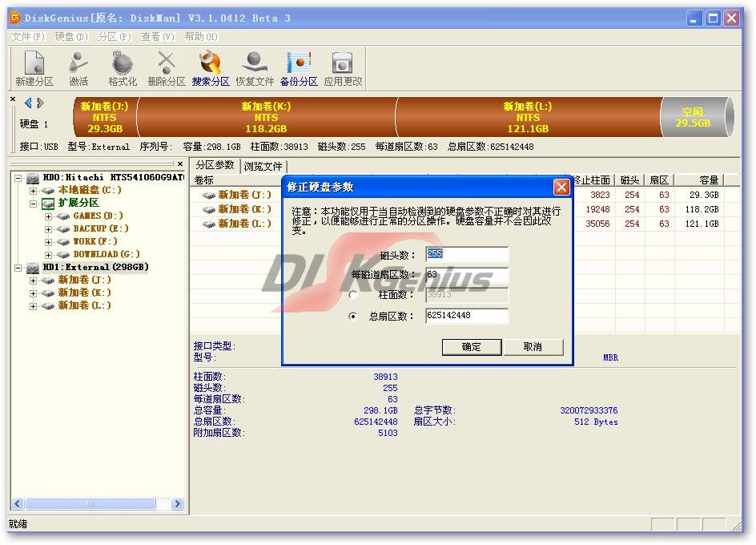The width and height of the screenshot is (756, 545).
Task: Click the 搜索分区 (search partition) toolbar icon
Action: pyautogui.click(x=211, y=69)
